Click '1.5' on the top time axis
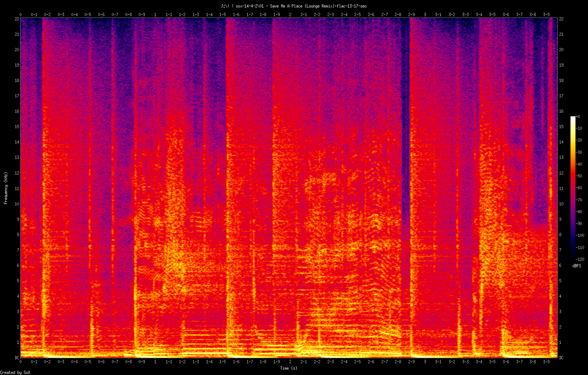 (x=222, y=15)
